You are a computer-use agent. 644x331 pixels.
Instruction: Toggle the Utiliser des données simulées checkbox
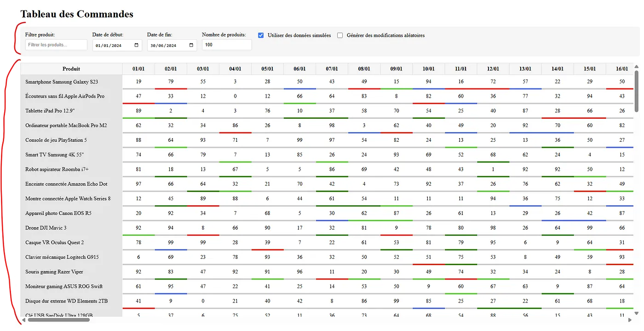261,35
